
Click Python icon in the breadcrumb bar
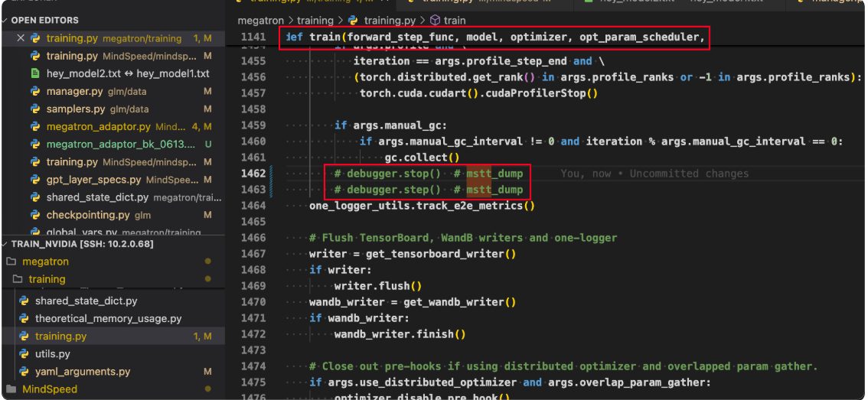(x=353, y=21)
